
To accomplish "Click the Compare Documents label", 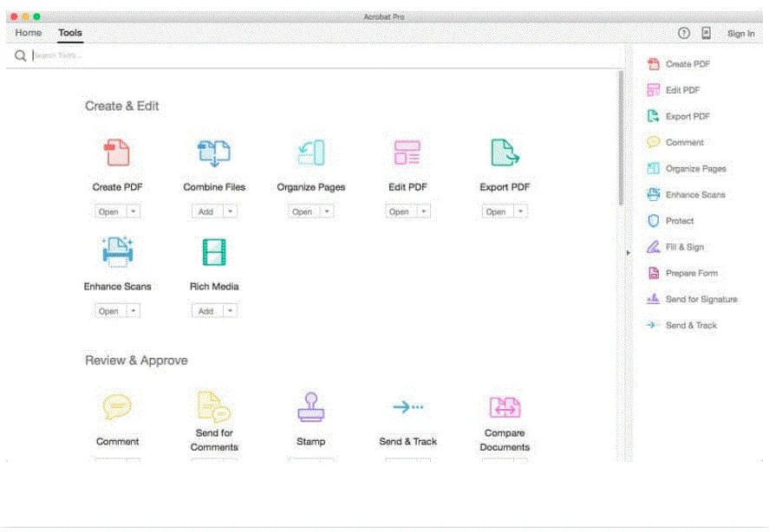I will (x=505, y=440).
